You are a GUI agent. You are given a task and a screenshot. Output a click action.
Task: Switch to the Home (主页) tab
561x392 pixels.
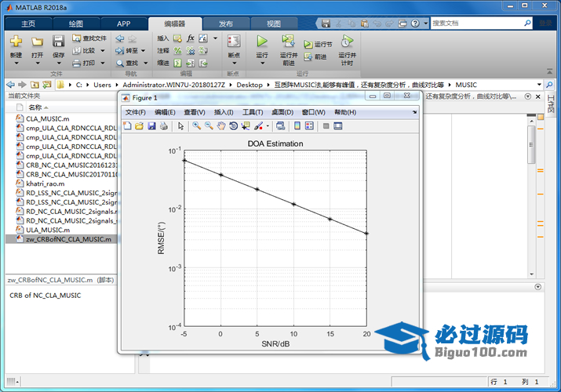tap(28, 24)
